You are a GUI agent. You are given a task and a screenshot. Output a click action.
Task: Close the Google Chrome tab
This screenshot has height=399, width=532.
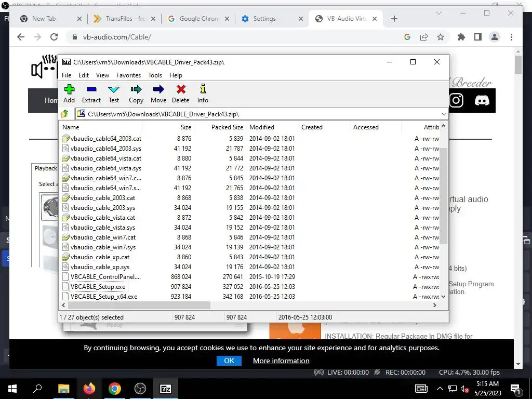[x=227, y=19]
